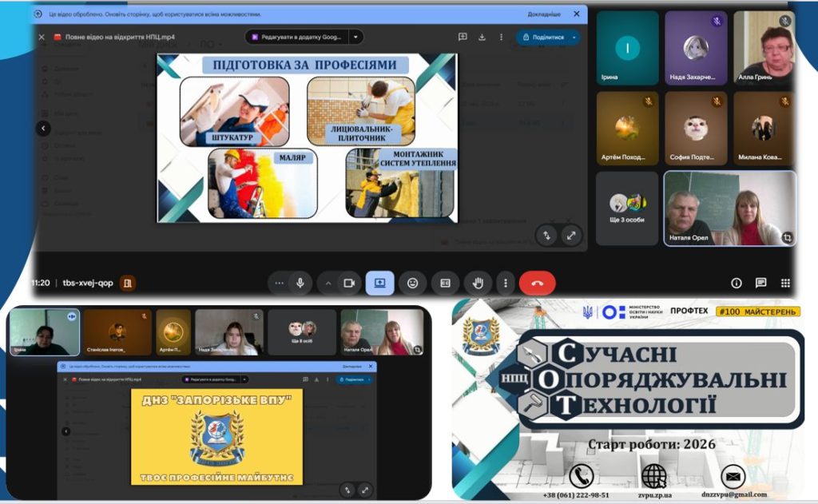Open the emoji reactions panel
Image resolution: width=818 pixels, height=504 pixels.
click(x=412, y=283)
